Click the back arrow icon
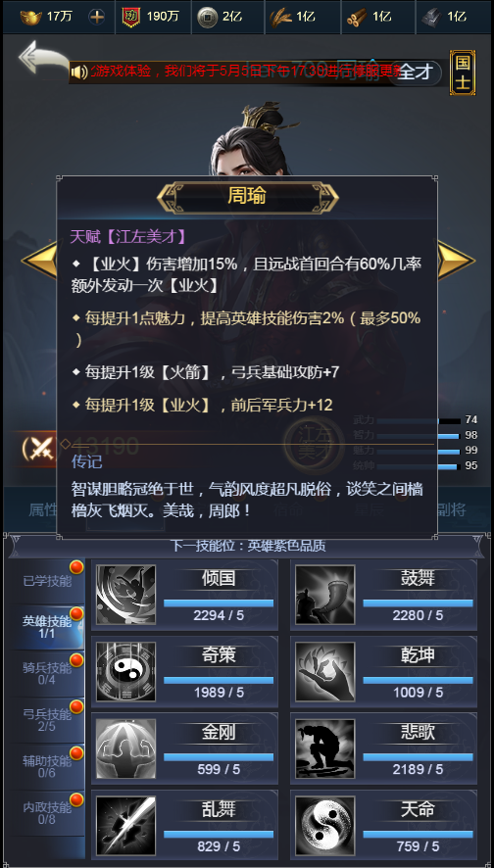 pos(41,57)
